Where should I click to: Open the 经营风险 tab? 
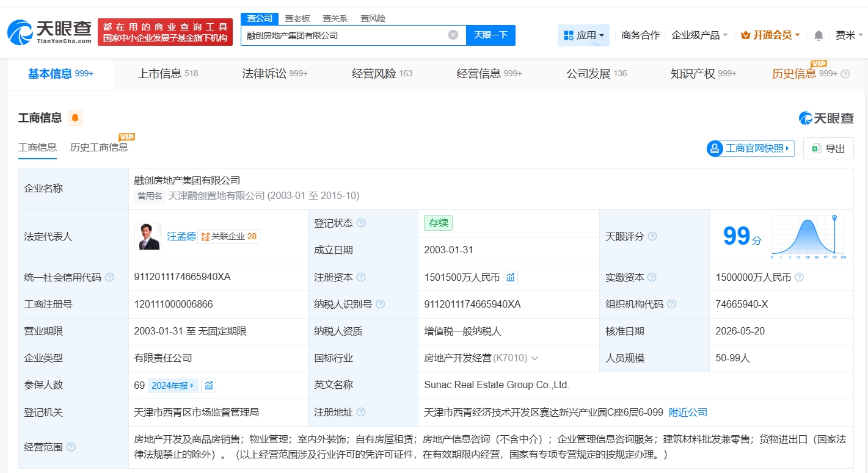(382, 74)
